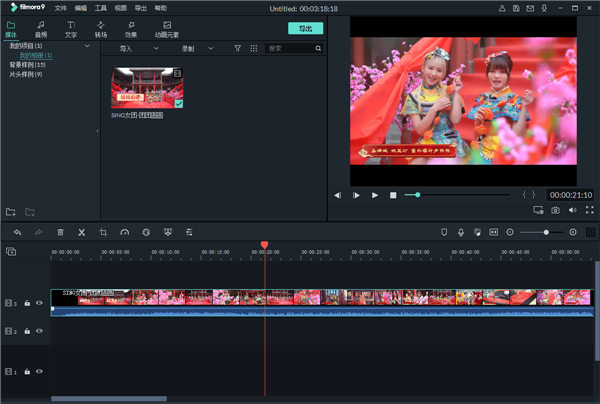This screenshot has width=600, height=404.
Task: Click the crop tool icon above the timeline
Action: coord(103,232)
